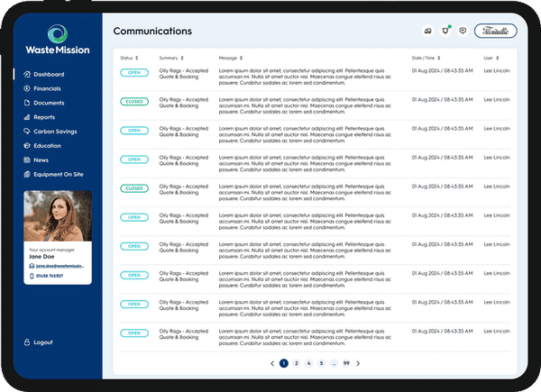Click account manager Jane Doe's photo
The height and width of the screenshot is (392, 541).
pyautogui.click(x=58, y=215)
